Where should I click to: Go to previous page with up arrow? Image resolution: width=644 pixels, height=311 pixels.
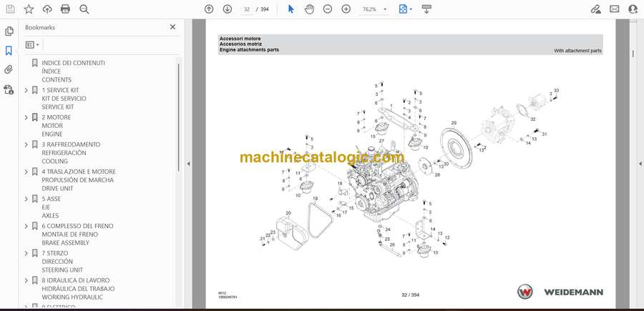209,9
